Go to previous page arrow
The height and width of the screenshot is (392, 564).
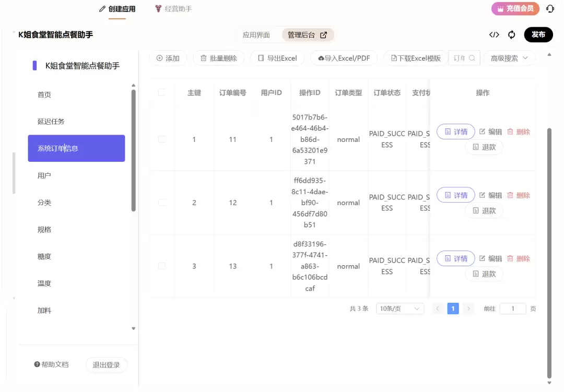coord(438,308)
